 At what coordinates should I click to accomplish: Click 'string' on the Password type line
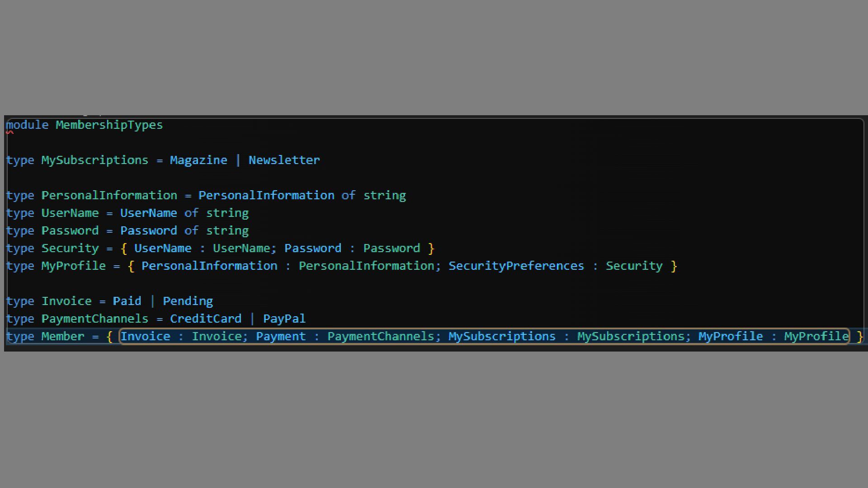tap(227, 230)
